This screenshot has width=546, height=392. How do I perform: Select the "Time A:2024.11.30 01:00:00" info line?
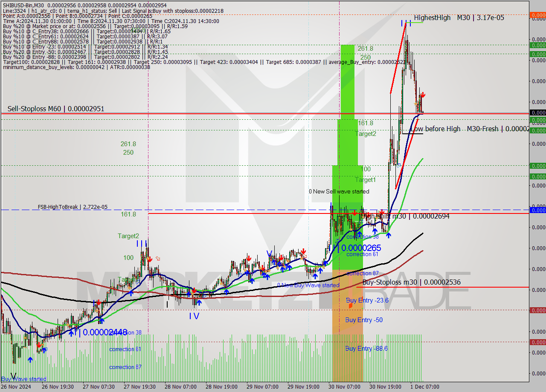tap(111, 21)
